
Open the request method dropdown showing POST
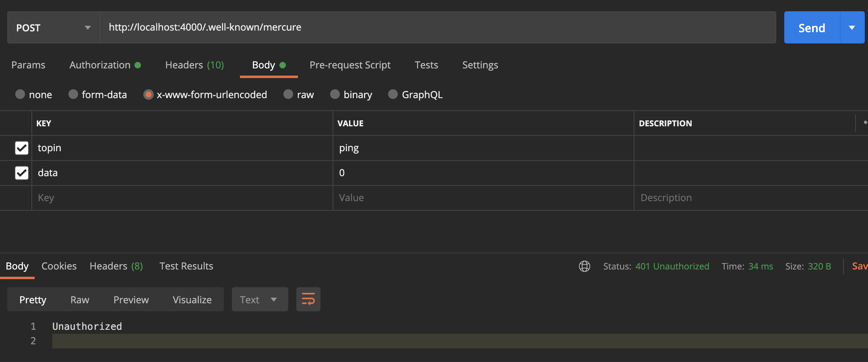point(52,27)
